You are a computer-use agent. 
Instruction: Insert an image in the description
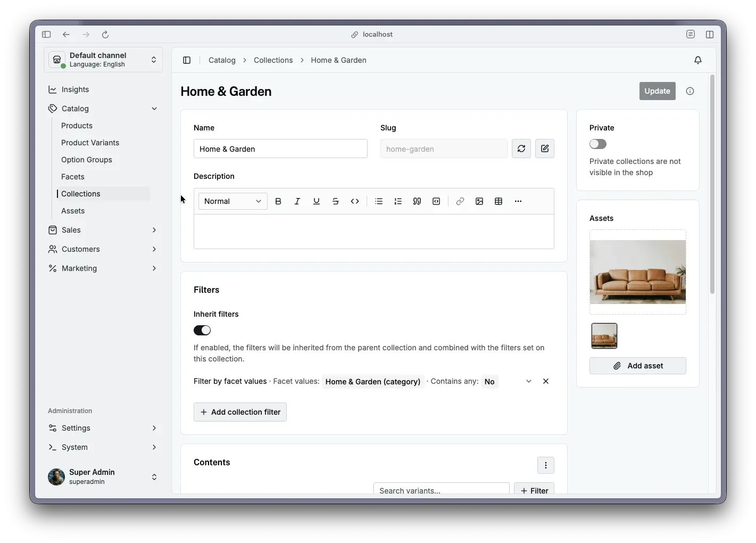(x=479, y=201)
